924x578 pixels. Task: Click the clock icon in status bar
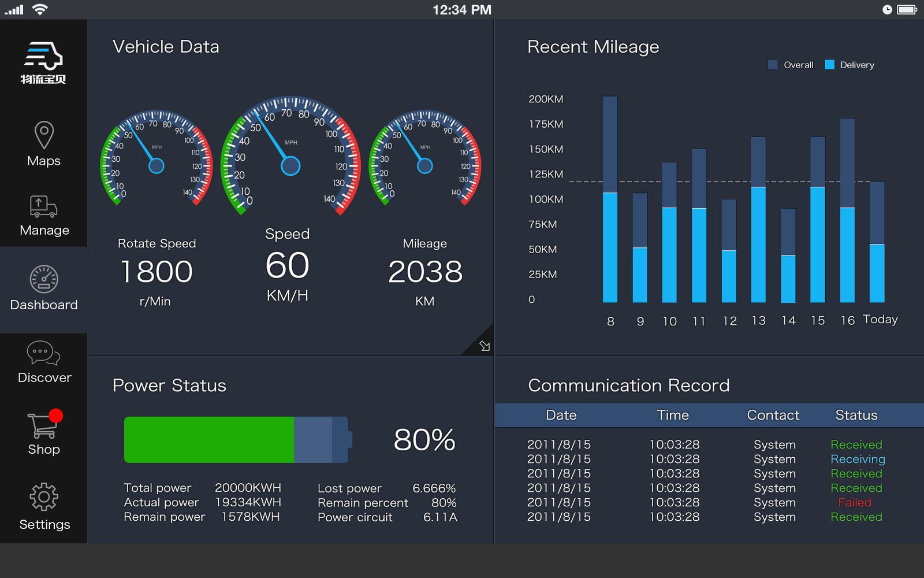887,10
